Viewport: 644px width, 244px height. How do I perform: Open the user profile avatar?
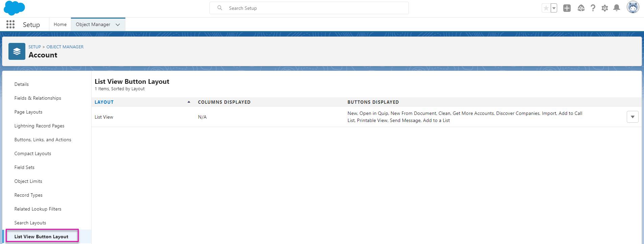coord(633,7)
